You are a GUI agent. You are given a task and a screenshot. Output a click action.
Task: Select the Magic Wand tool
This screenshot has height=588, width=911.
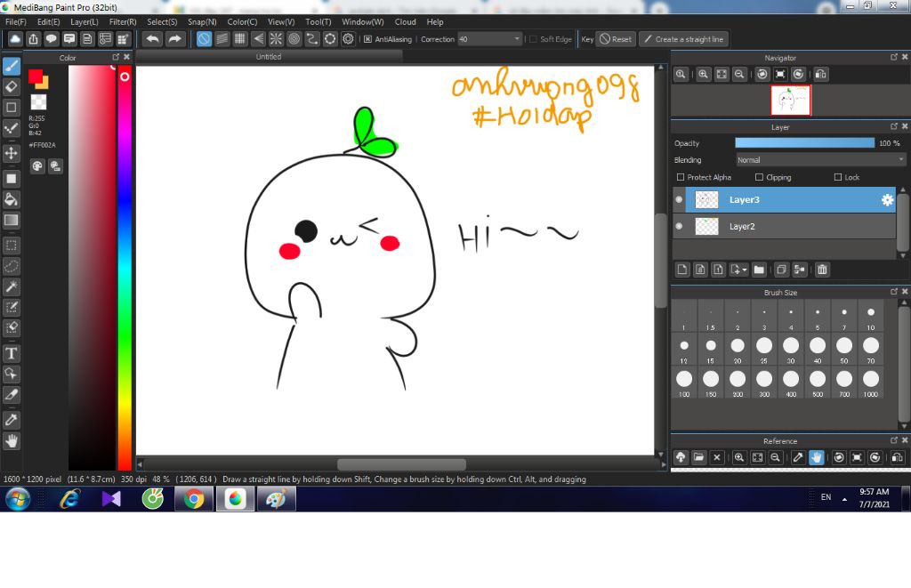[x=11, y=286]
